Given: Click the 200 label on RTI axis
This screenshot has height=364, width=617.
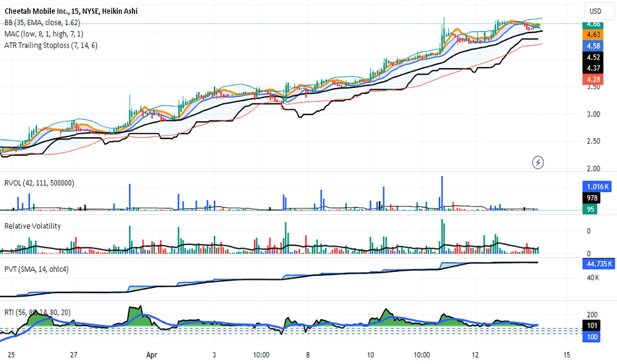Looking at the screenshot, I should click(593, 315).
